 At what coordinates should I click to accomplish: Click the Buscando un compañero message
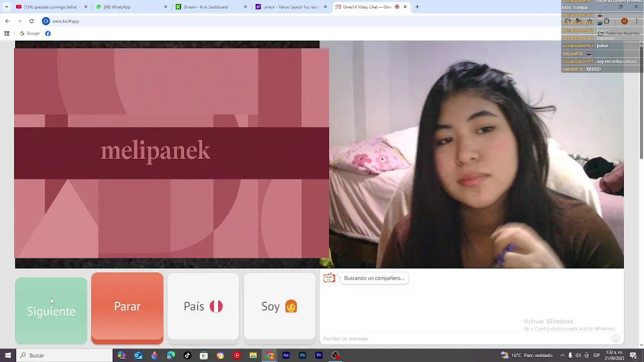click(x=374, y=278)
